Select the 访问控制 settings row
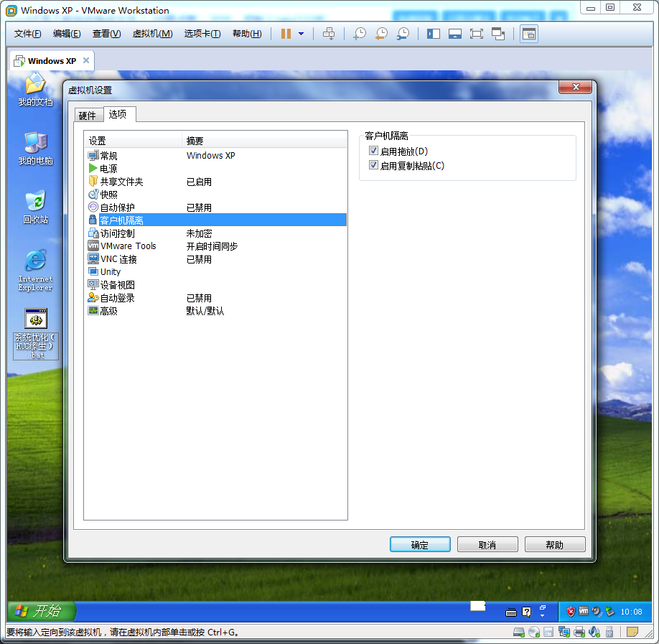Screen dimensions: 659x644 pyautogui.click(x=215, y=233)
